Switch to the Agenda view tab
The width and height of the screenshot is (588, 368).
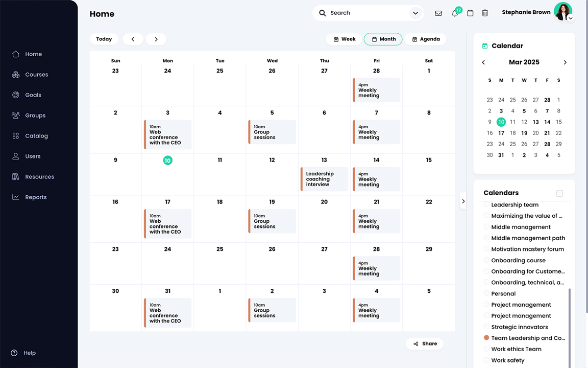(426, 39)
